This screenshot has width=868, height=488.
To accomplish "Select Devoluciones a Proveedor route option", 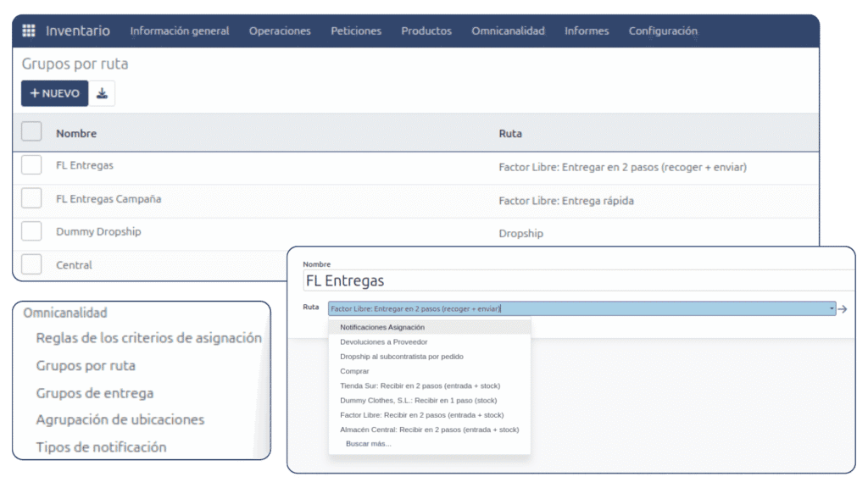I will click(x=383, y=342).
